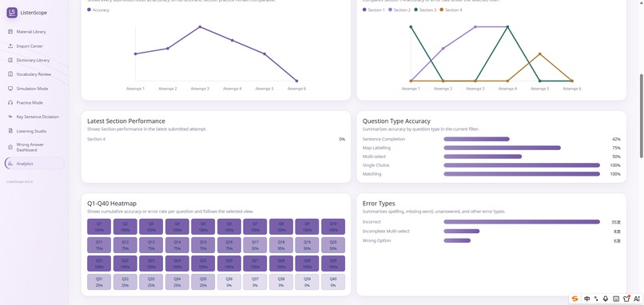Toggle Section 2 legend series
This screenshot has width=644, height=305.
pyautogui.click(x=400, y=10)
